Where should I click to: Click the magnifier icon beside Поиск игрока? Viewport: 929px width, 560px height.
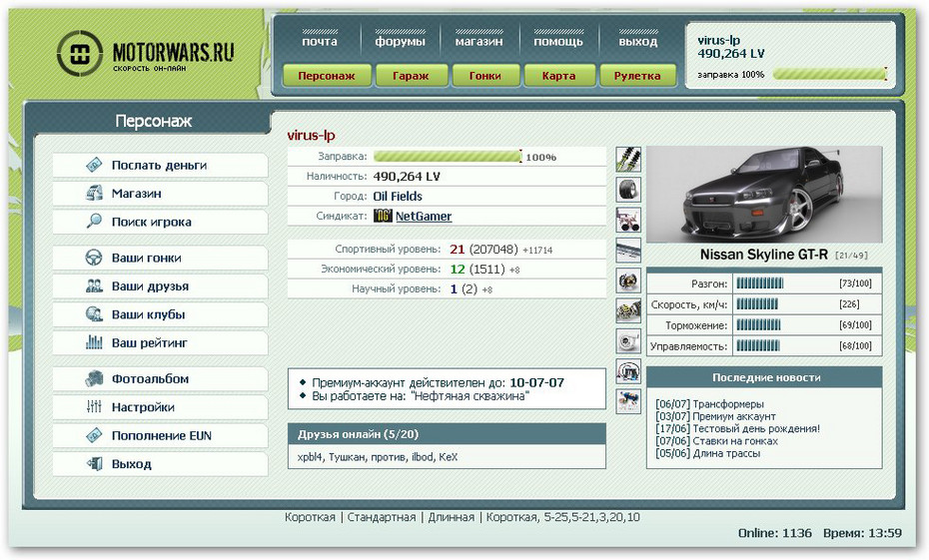tap(94, 222)
